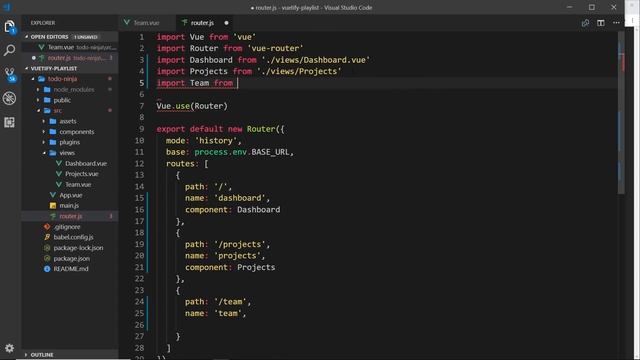Click the EXPLORER panel title
Viewport: 640px width, 360px height.
pyautogui.click(x=43, y=23)
